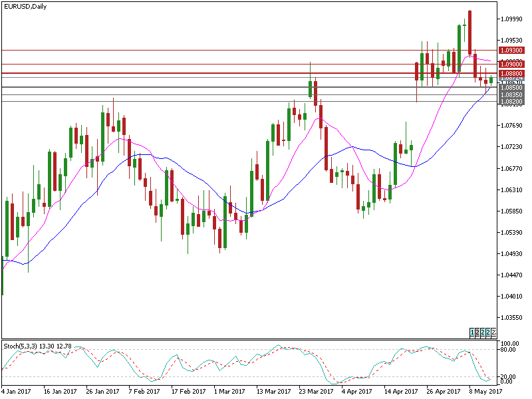Click the first cyan order marker labeled 1
532x399 pixels.
coord(472,332)
